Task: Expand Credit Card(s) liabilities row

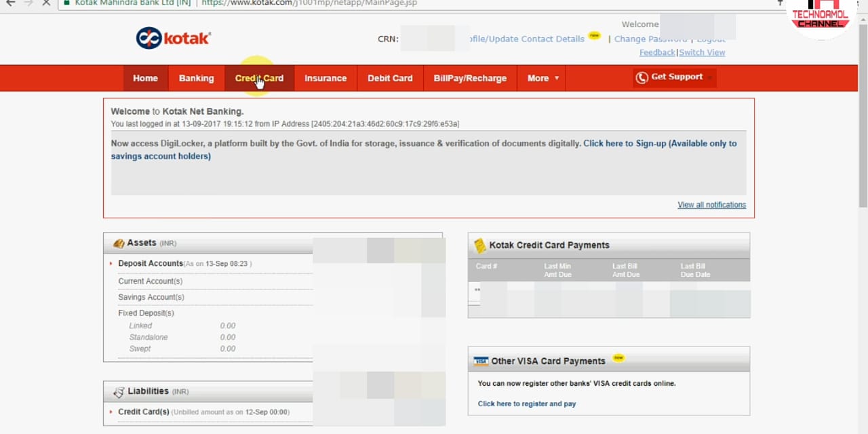Action: [111, 412]
